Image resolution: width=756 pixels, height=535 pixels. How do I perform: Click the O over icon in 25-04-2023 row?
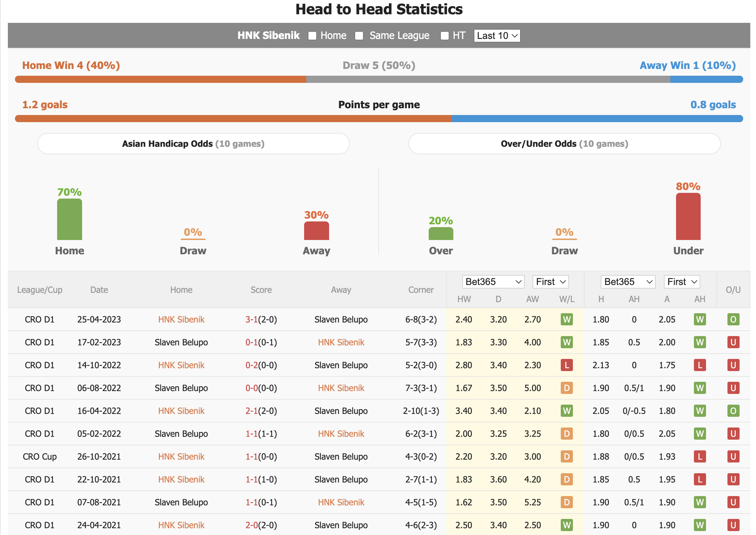pos(733,319)
